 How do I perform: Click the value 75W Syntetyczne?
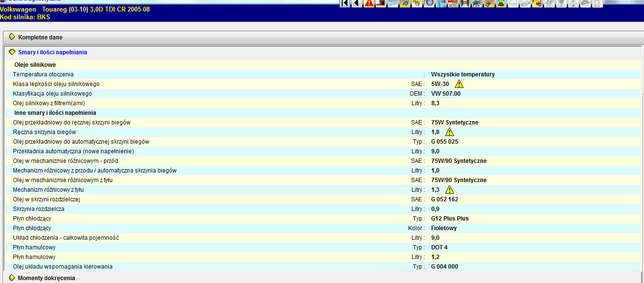click(455, 123)
